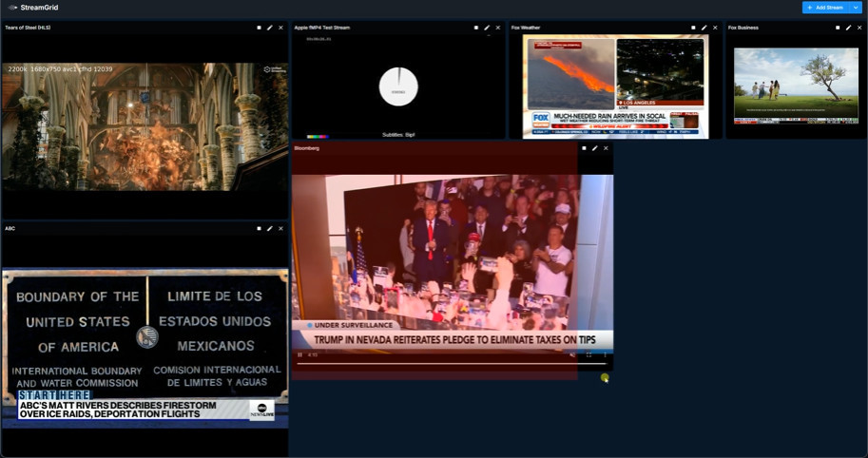Edit the ABC stream settings

(270, 228)
